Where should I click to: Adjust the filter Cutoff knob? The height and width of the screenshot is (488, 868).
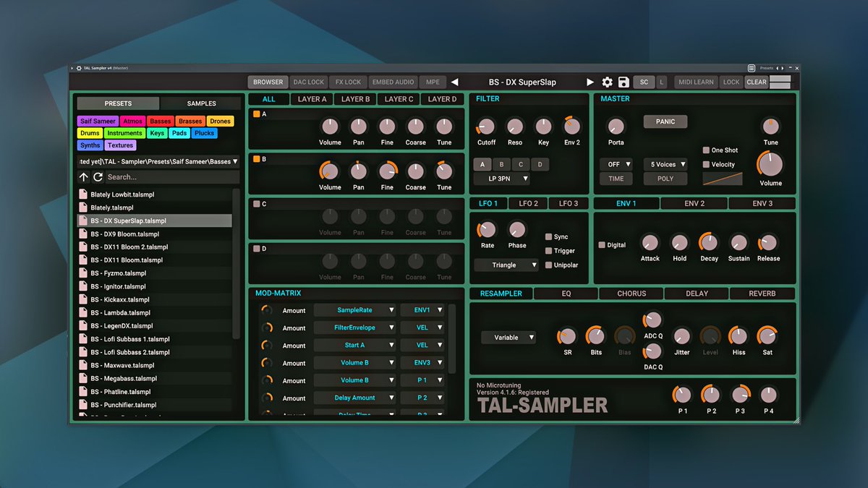486,127
